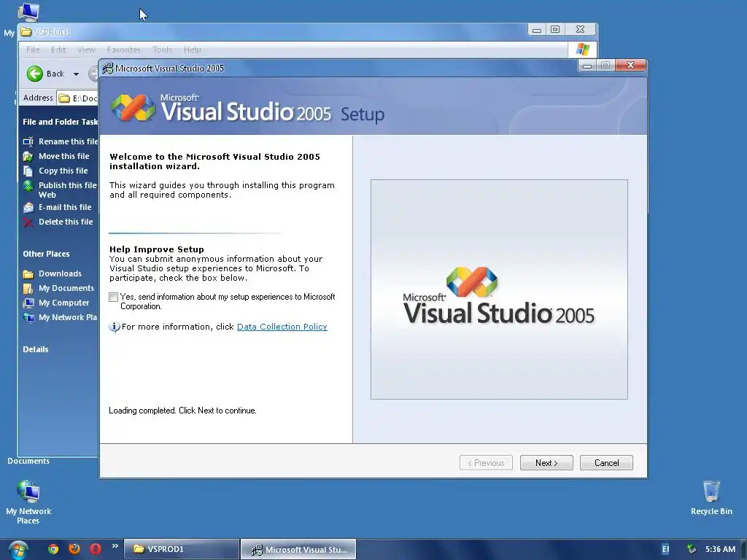Screen dimensions: 747x560
Task: Expand the Details panel header
Action: [36, 349]
